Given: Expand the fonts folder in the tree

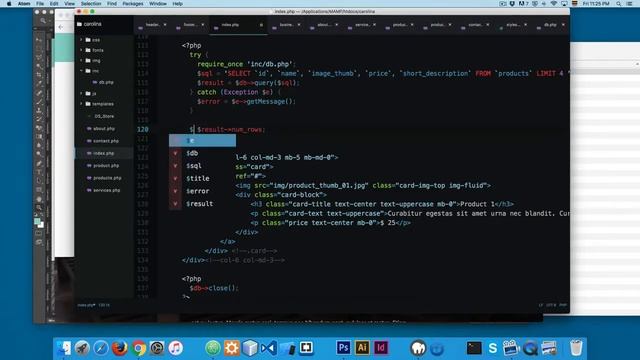Looking at the screenshot, I should coord(81,50).
